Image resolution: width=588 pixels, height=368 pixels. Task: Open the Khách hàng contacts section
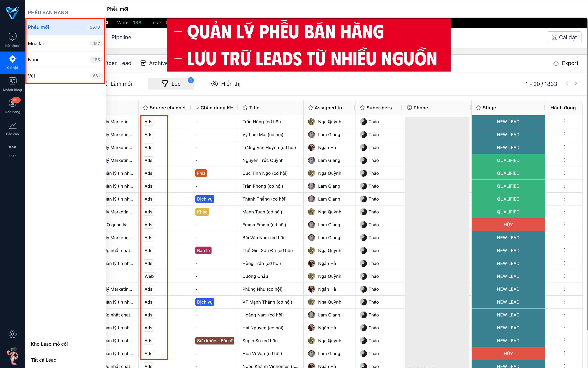pos(12,84)
